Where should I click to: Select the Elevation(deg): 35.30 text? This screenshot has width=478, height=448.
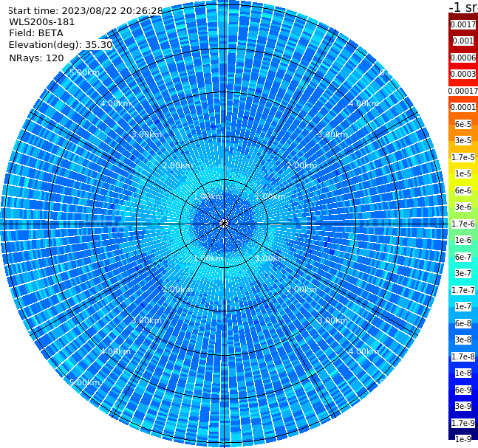[x=61, y=45]
